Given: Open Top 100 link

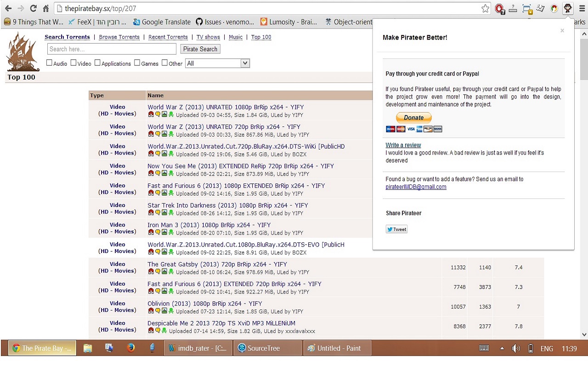Looking at the screenshot, I should 261,37.
